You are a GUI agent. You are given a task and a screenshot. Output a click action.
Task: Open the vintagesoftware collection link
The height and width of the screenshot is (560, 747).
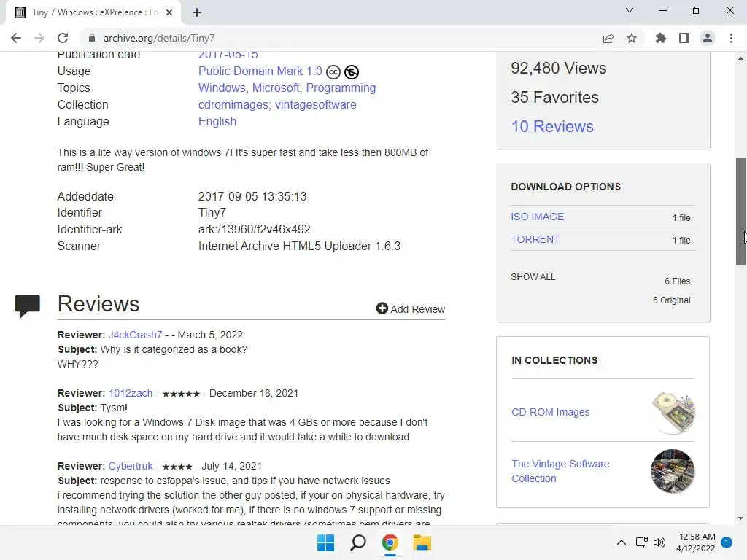(x=315, y=104)
